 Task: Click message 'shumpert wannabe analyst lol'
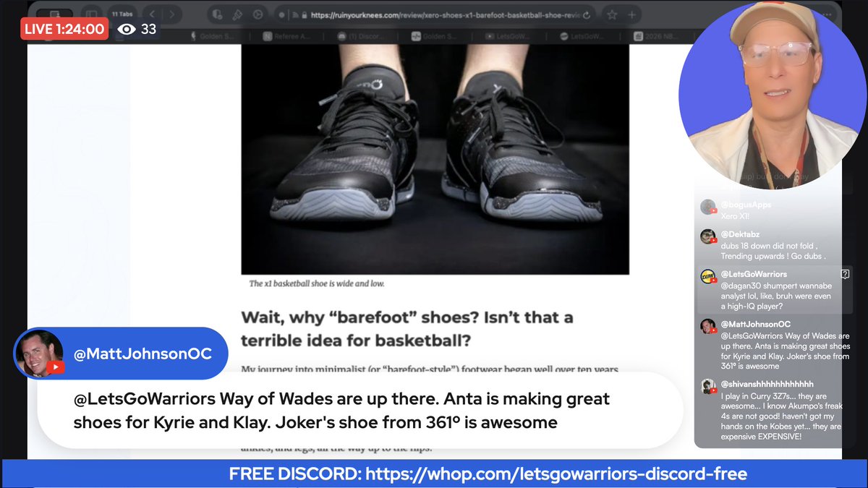(x=776, y=296)
